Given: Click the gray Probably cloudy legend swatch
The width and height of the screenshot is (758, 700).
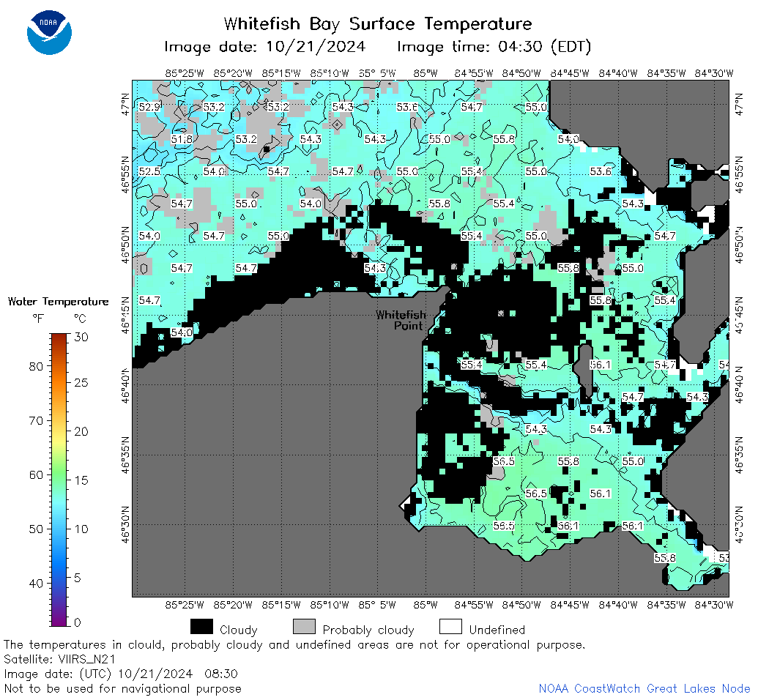Looking at the screenshot, I should (x=305, y=627).
